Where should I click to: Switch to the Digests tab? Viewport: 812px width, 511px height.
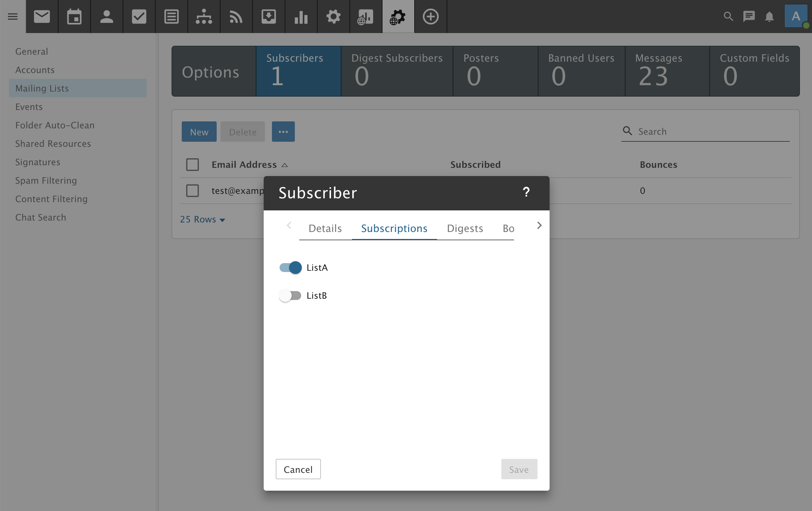click(x=465, y=228)
